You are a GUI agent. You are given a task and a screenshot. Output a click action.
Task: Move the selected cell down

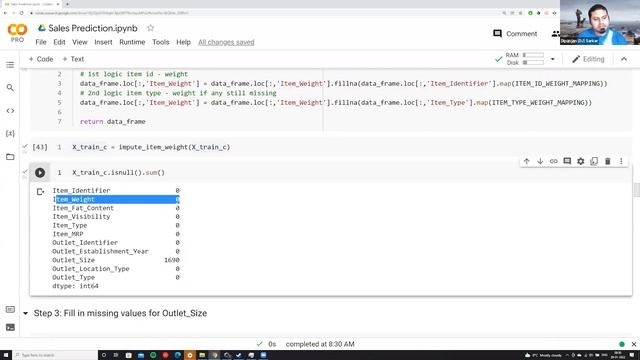tap(540, 161)
